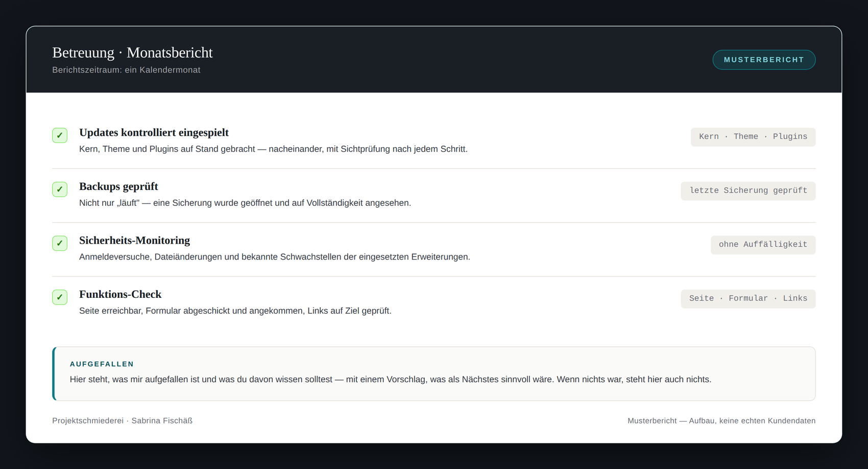Click the Betreuung · Monatsbericht title

(x=132, y=53)
